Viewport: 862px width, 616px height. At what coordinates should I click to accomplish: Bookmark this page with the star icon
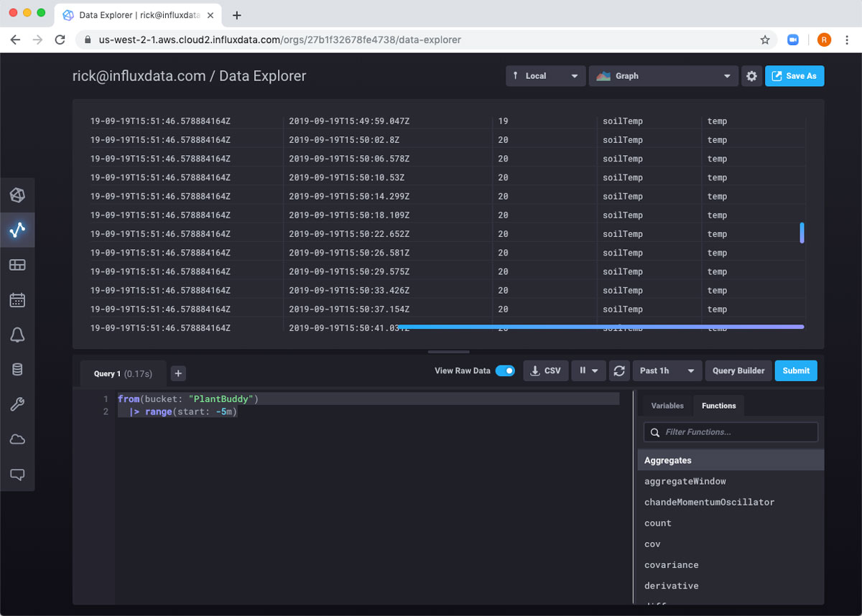[x=765, y=40]
